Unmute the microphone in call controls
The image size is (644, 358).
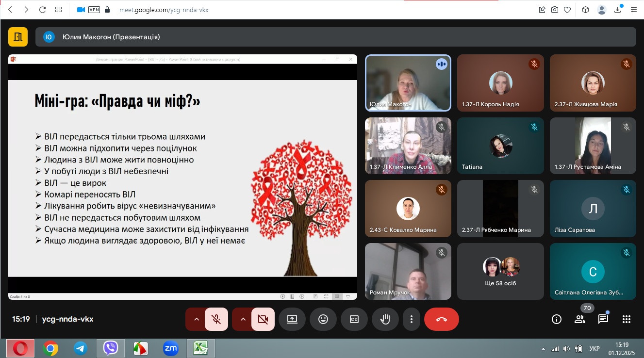coord(216,319)
